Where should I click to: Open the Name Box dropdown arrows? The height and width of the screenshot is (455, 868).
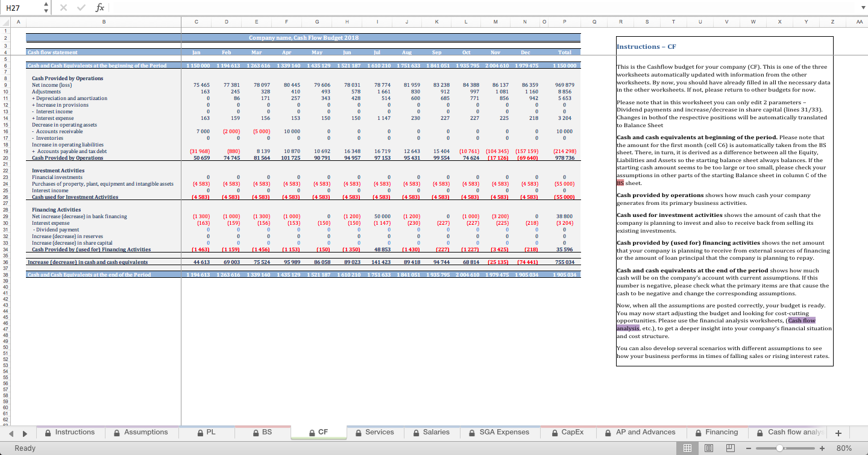(x=46, y=7)
